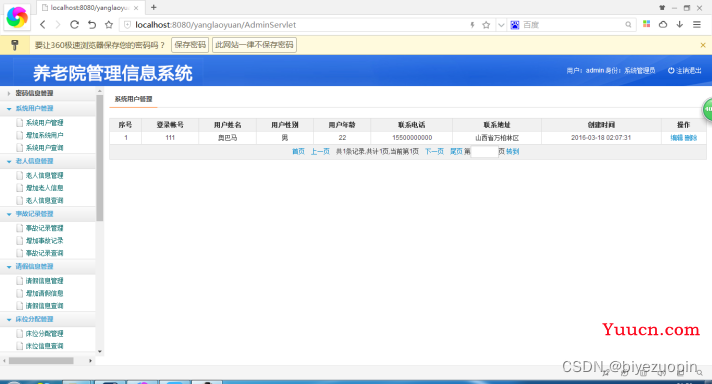Click the sidebar horizontal scrollbar thumb

(41, 361)
